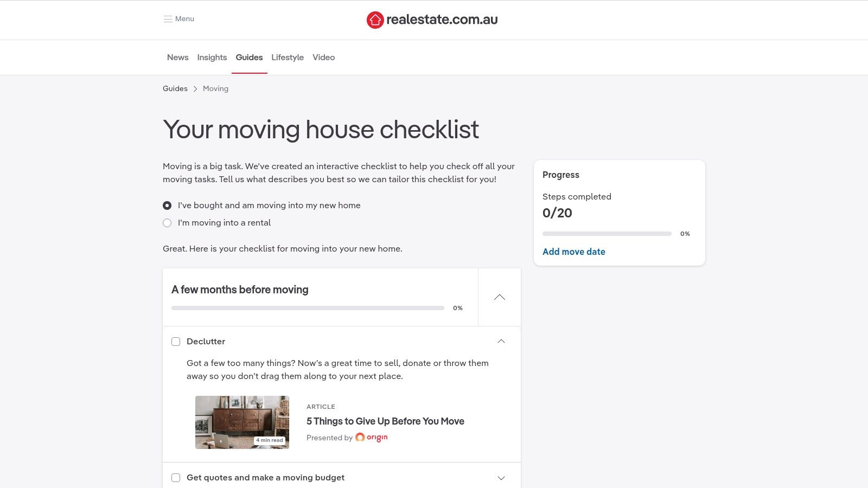Select 'I've bought and am moving' radio

pyautogui.click(x=167, y=206)
